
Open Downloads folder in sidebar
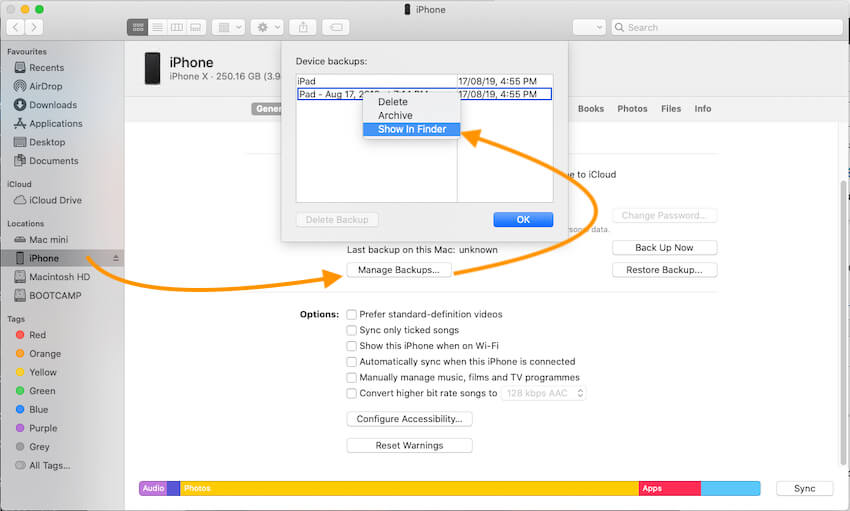[53, 105]
